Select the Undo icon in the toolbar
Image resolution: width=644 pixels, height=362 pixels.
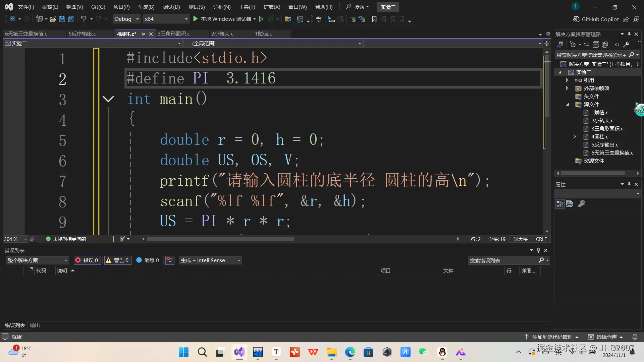pos(84,19)
